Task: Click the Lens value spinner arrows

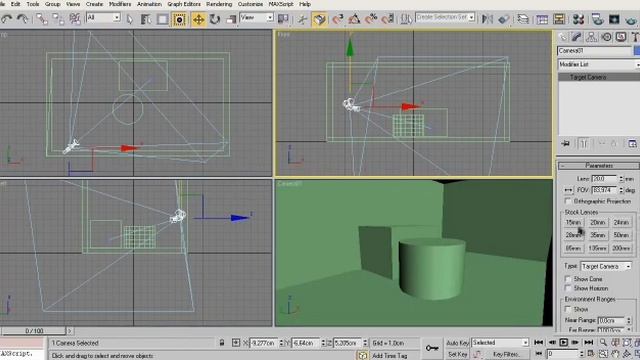Action: click(621, 179)
